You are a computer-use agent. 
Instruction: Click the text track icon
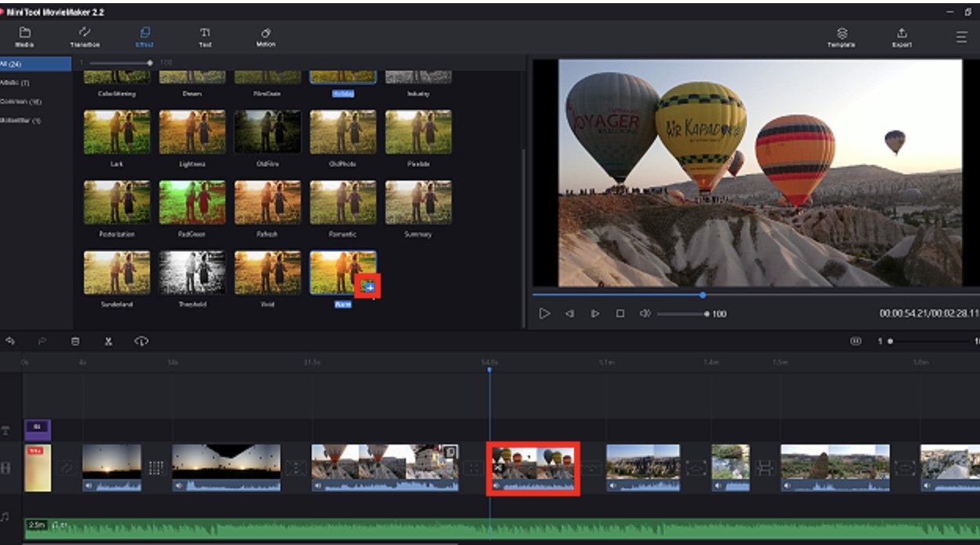5,430
